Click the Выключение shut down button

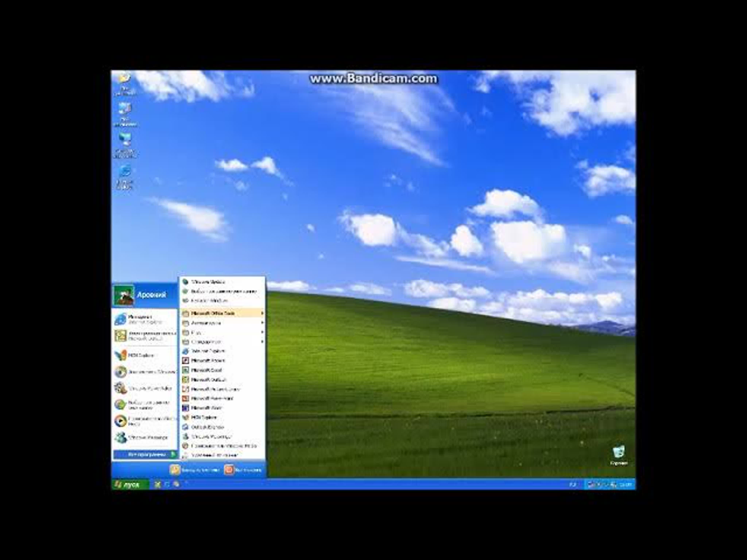point(243,470)
